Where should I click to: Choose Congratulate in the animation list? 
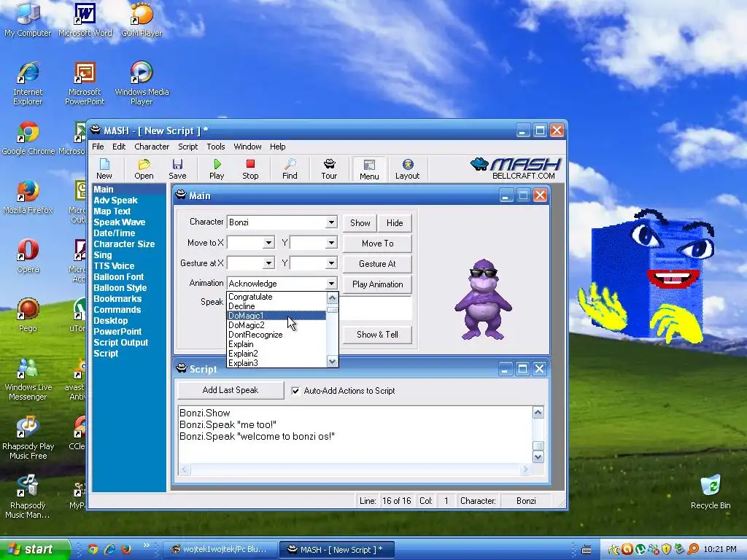point(276,297)
